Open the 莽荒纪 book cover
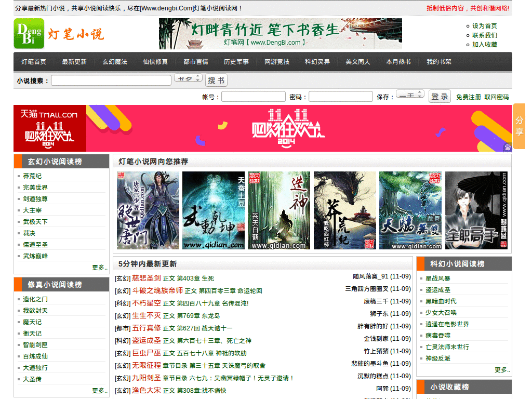Image resolution: width=532 pixels, height=399 pixels. point(345,210)
